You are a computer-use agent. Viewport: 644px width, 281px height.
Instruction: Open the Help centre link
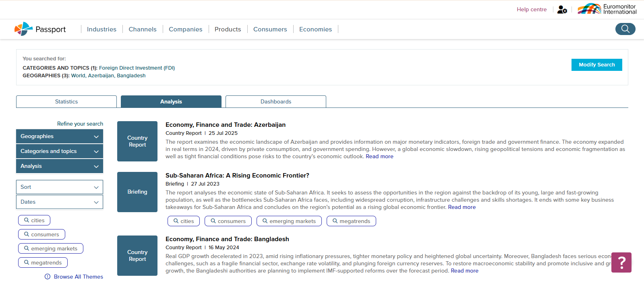click(532, 10)
